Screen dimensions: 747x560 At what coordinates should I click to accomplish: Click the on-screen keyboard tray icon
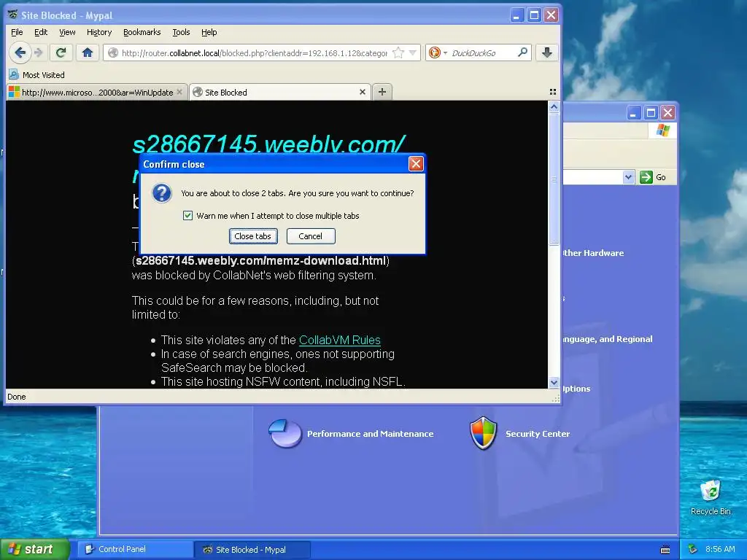click(x=665, y=550)
